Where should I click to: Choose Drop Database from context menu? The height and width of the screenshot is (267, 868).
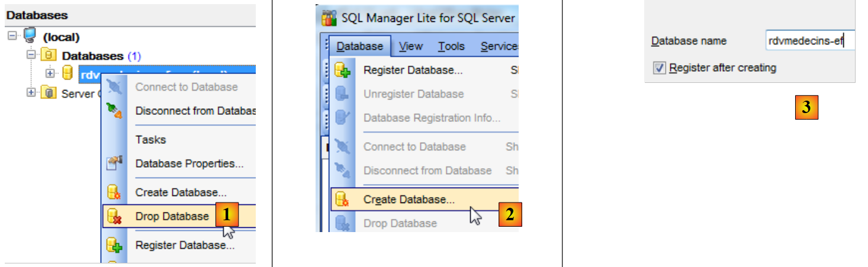[172, 217]
